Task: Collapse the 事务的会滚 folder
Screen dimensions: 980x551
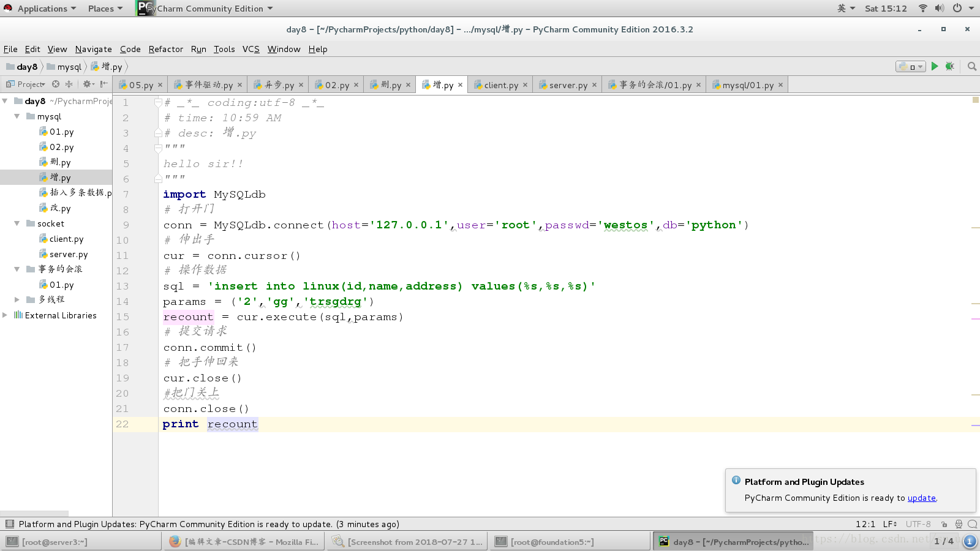Action: click(x=17, y=269)
